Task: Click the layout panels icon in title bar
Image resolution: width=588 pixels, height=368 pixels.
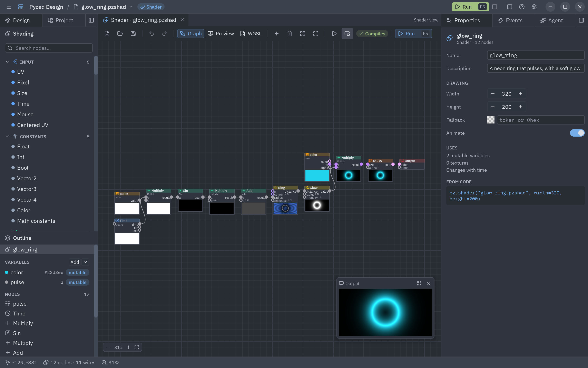Action: [x=510, y=7]
